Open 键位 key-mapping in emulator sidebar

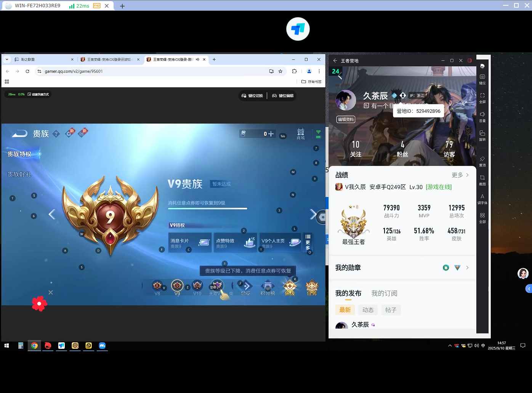click(x=482, y=79)
